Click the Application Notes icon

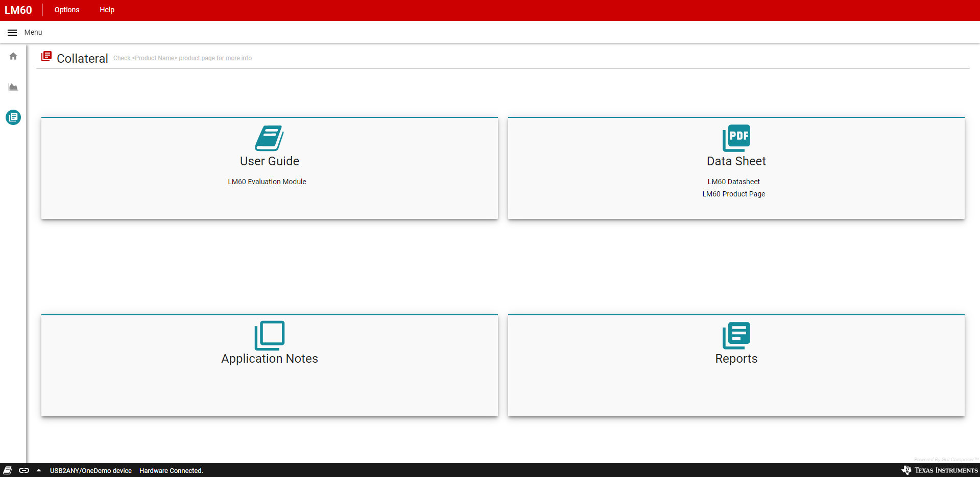click(269, 335)
